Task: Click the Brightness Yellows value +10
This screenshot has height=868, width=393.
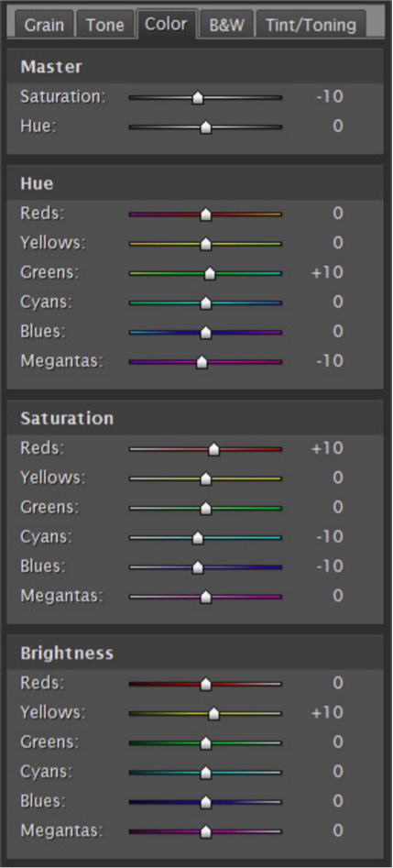Action: pyautogui.click(x=328, y=712)
